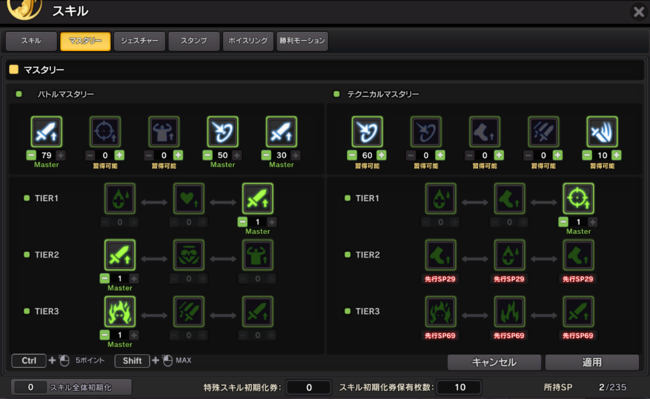Click the スキル全体初期化 reset field

click(x=71, y=387)
